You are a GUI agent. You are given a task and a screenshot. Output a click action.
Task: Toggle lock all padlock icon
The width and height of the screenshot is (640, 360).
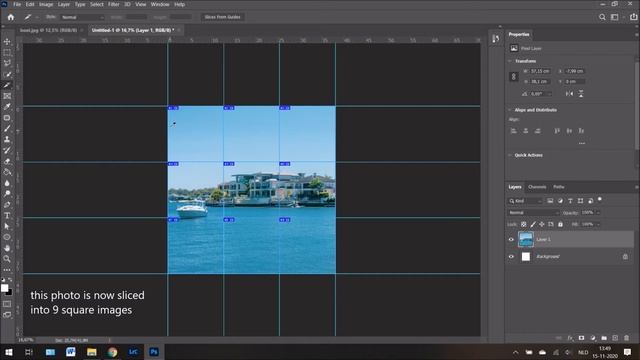click(x=560, y=224)
